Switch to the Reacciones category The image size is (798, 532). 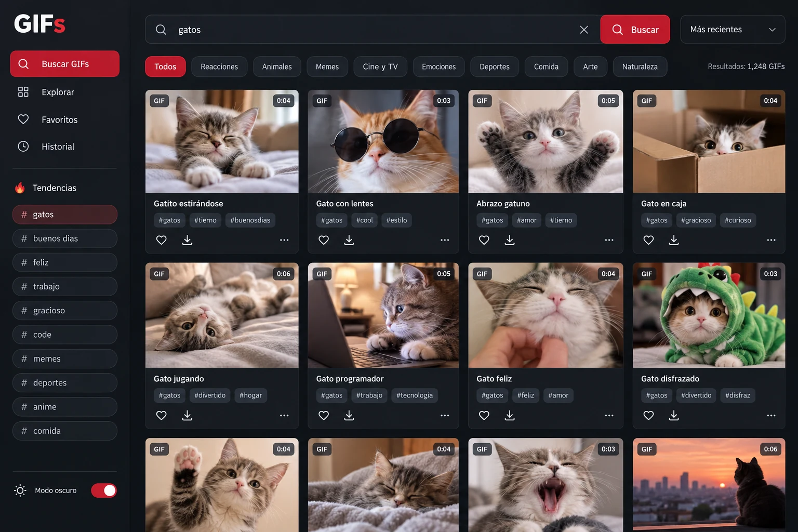point(219,66)
